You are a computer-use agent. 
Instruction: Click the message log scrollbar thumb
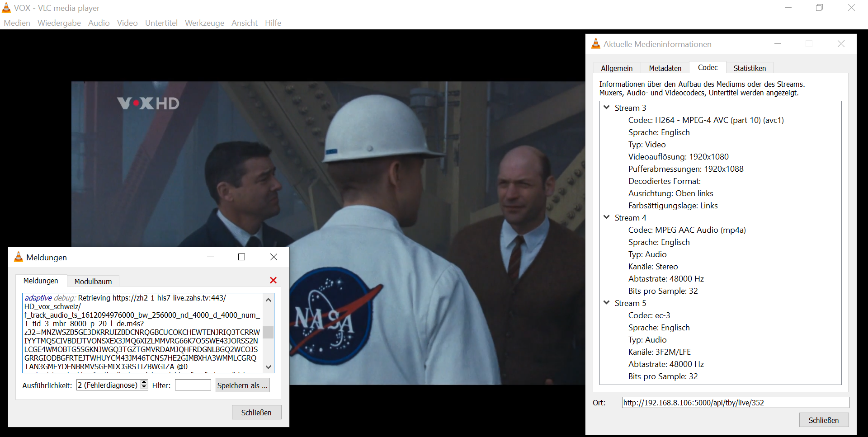269,332
